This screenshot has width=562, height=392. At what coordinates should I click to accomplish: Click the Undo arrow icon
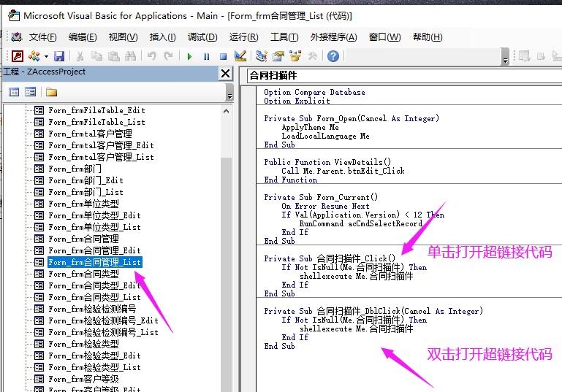click(x=151, y=56)
